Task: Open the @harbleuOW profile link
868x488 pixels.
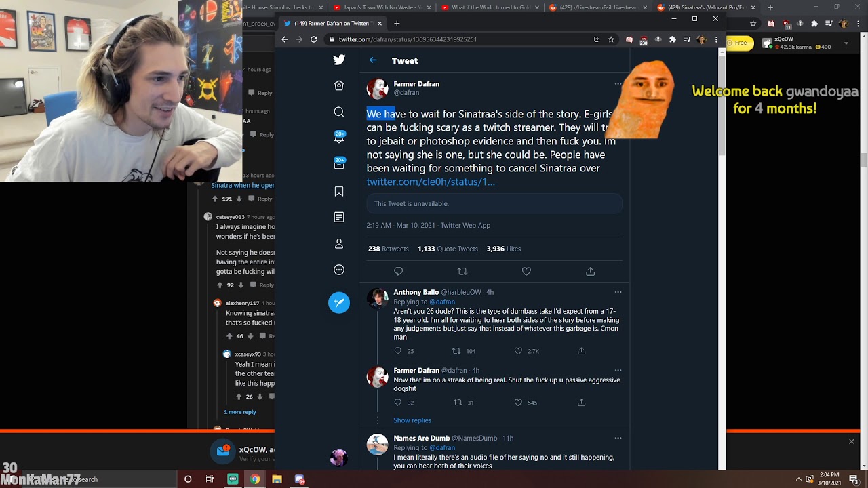Action: click(x=461, y=292)
